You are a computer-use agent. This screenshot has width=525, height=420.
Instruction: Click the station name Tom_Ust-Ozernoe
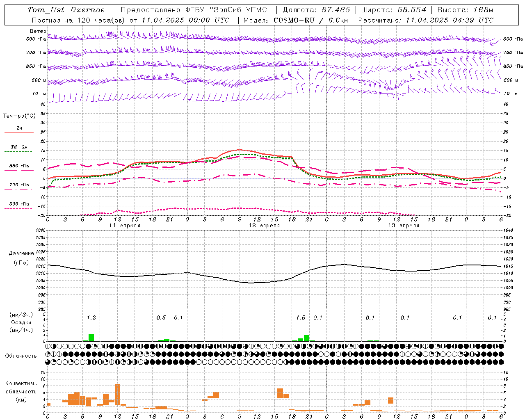click(x=66, y=10)
